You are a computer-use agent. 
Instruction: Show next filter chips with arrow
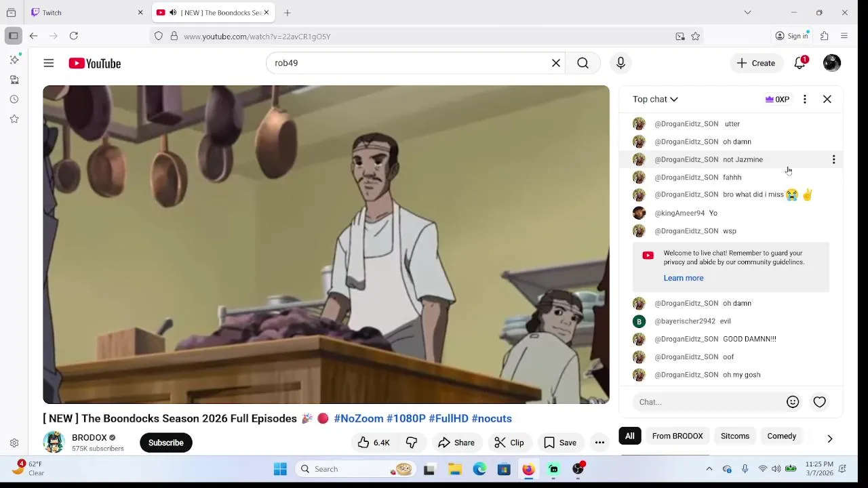829,439
